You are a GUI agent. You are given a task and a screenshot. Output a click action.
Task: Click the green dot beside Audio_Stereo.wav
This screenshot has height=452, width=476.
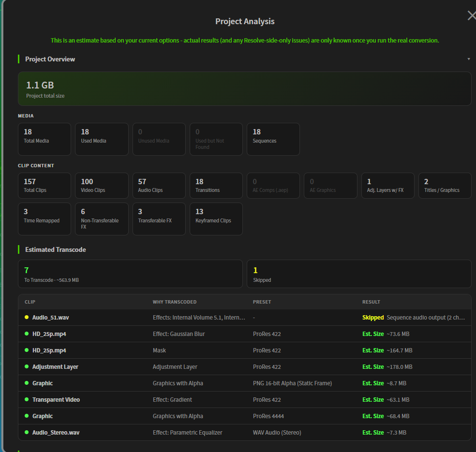coord(27,432)
